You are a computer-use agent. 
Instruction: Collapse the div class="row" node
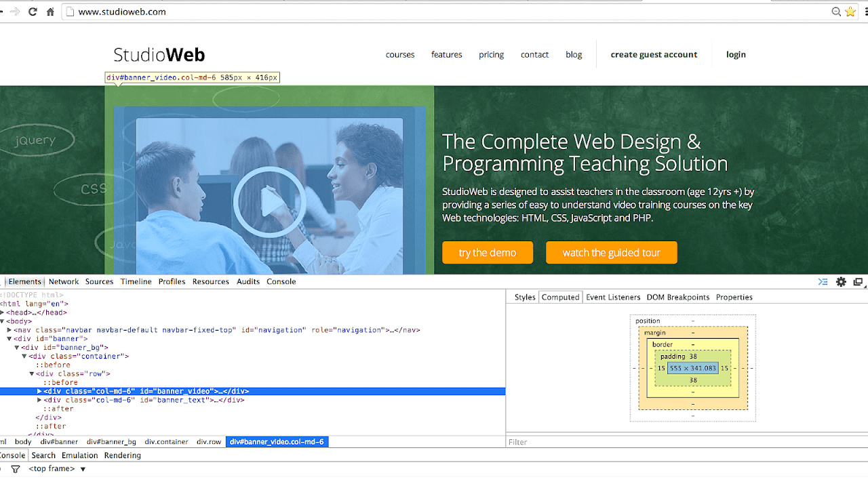[x=32, y=374]
